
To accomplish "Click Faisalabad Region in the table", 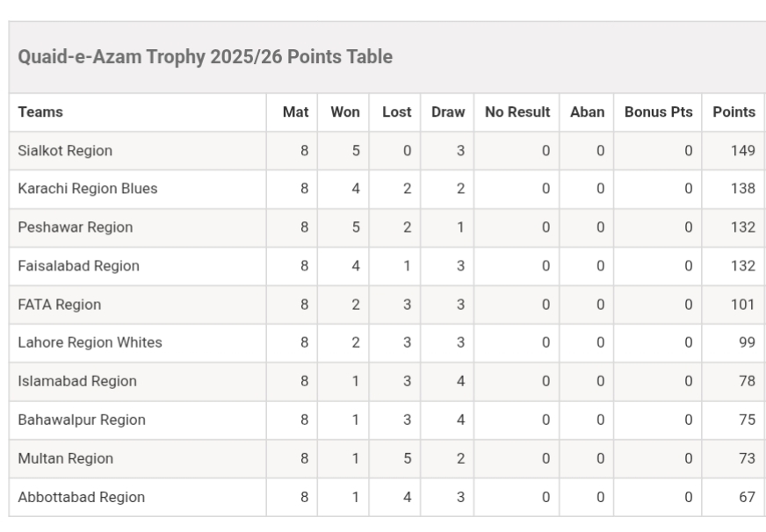I will click(79, 266).
